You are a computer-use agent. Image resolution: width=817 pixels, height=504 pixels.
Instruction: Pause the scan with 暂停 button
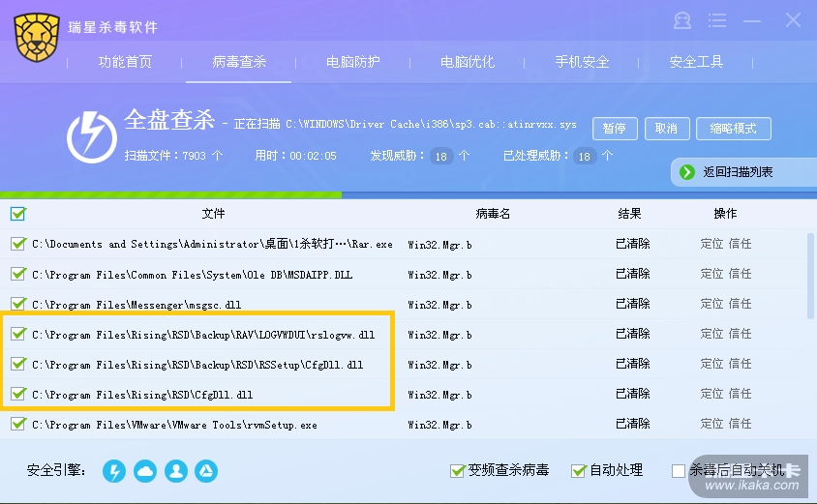[x=615, y=129]
